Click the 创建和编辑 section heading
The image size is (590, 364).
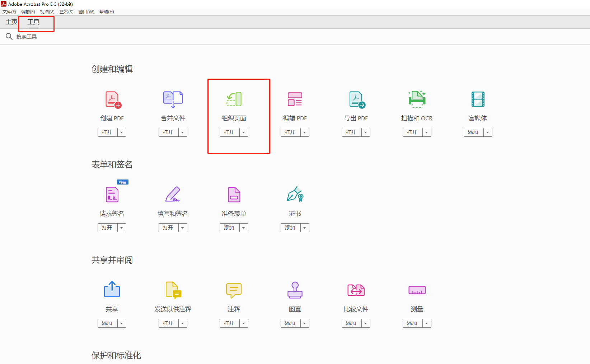[112, 69]
